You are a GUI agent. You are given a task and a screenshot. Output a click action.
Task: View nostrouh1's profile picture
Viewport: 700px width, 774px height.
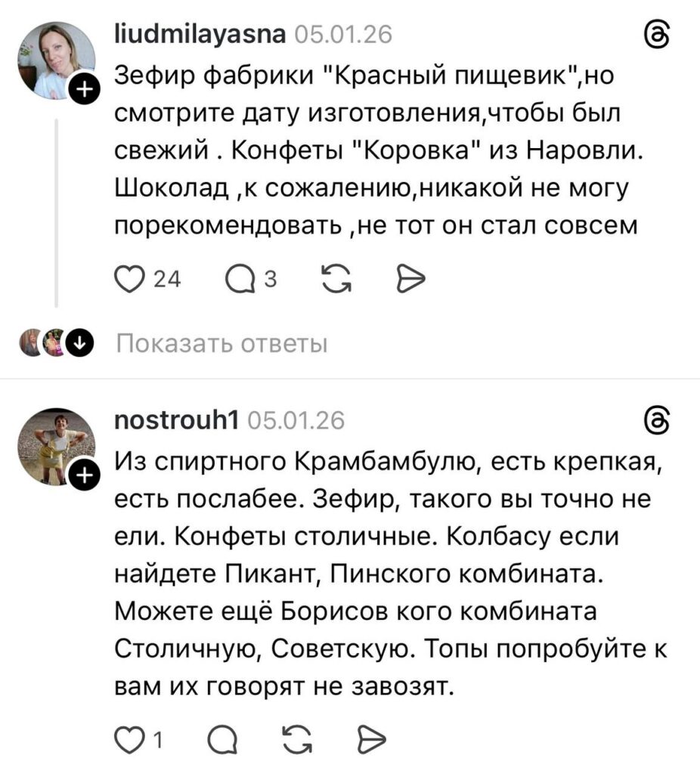pos(55,446)
